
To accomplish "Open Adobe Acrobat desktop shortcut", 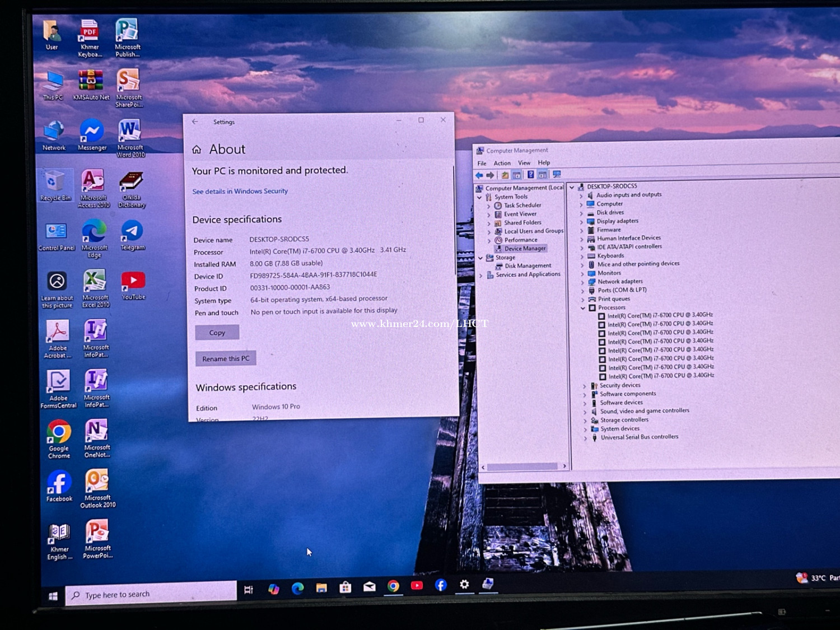I will (x=58, y=338).
